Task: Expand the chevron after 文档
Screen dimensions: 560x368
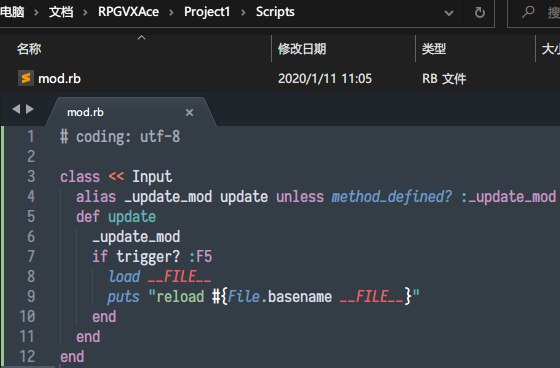Action: [x=85, y=13]
